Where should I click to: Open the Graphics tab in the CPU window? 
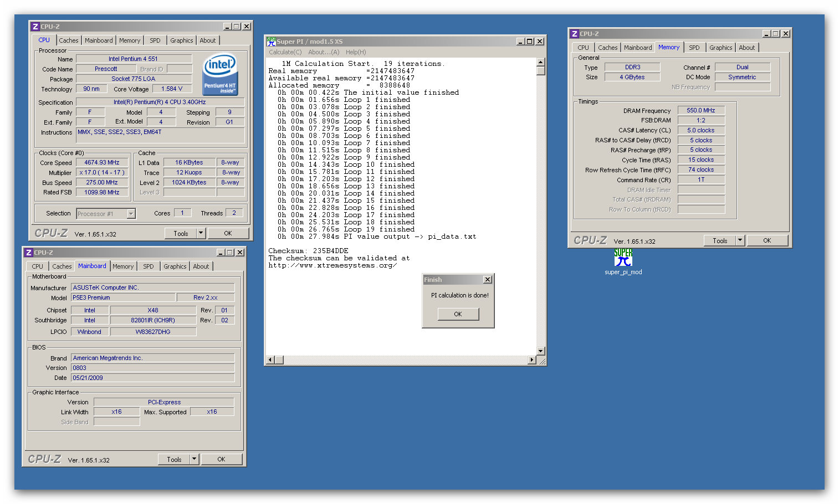point(182,40)
